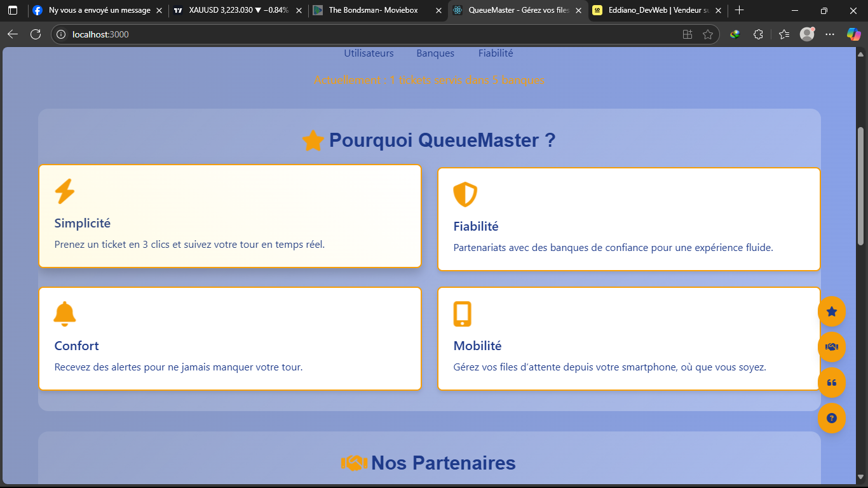Click the lightning bolt icon in Simplicité card
The height and width of the screenshot is (488, 868).
tap(65, 191)
